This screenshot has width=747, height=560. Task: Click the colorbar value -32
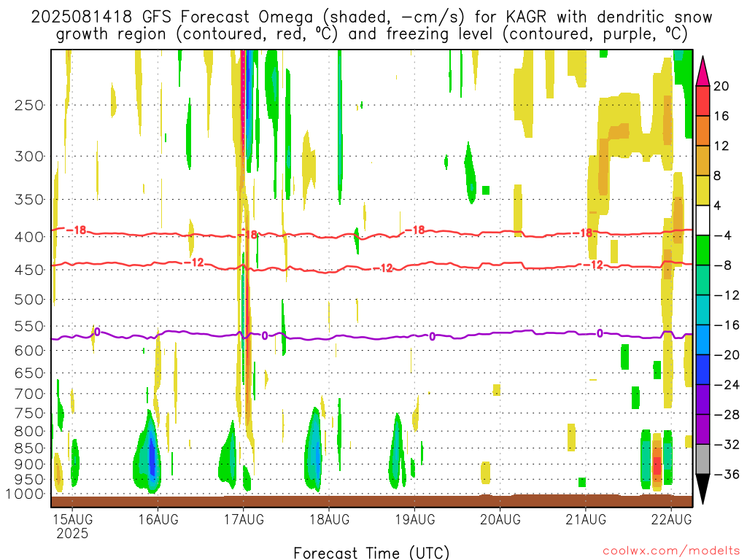point(727,444)
